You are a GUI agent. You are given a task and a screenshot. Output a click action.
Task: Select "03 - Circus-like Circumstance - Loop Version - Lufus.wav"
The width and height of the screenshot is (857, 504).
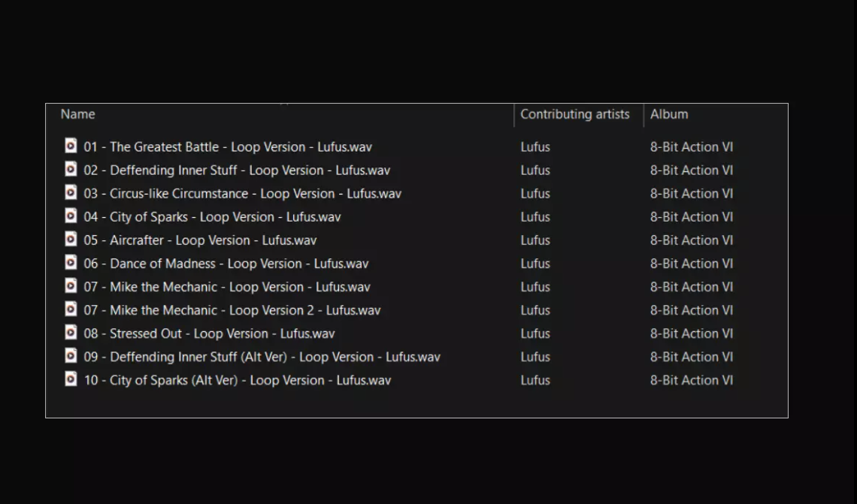tap(242, 194)
